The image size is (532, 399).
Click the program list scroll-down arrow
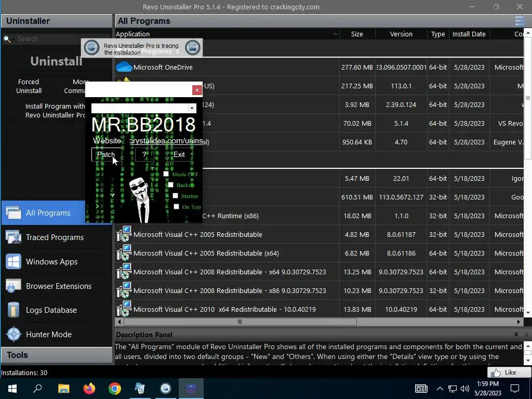point(528,313)
